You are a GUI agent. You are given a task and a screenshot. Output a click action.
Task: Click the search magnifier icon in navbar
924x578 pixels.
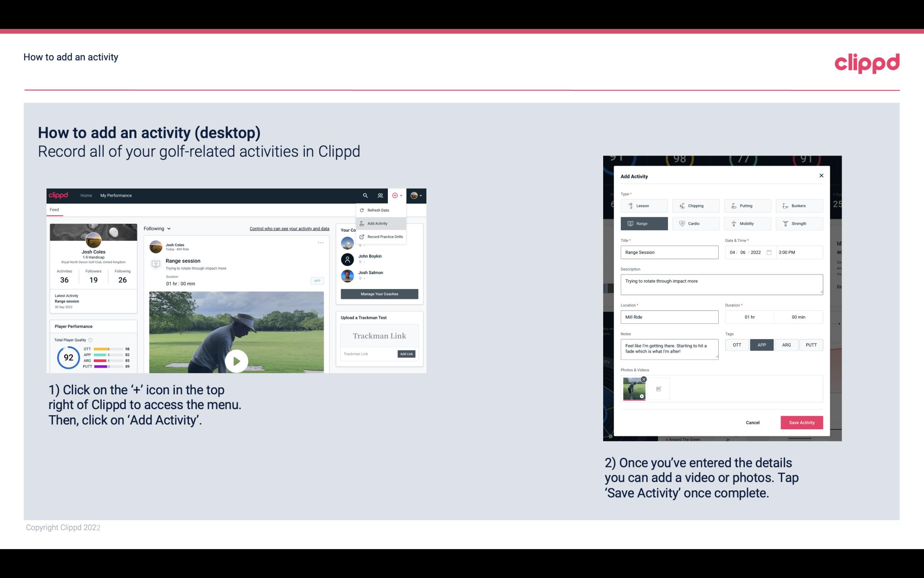tap(365, 196)
